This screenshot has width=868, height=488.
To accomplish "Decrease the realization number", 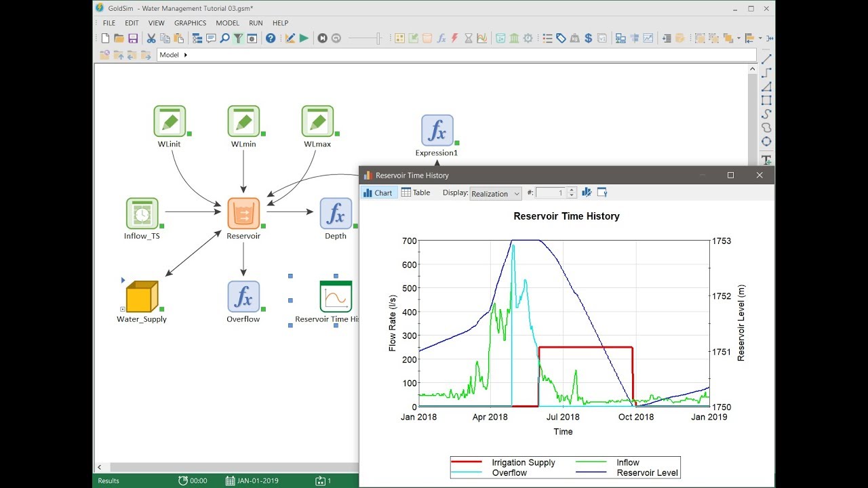I will pos(571,196).
